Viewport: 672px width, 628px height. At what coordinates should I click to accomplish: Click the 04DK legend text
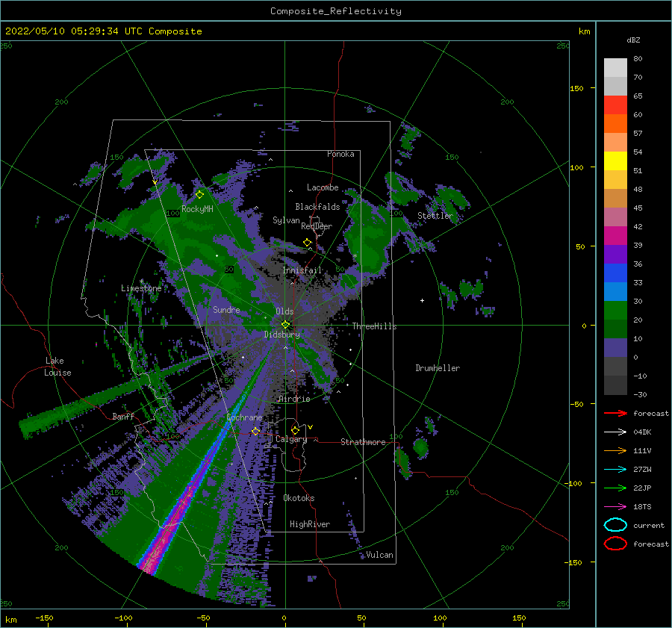pos(642,432)
